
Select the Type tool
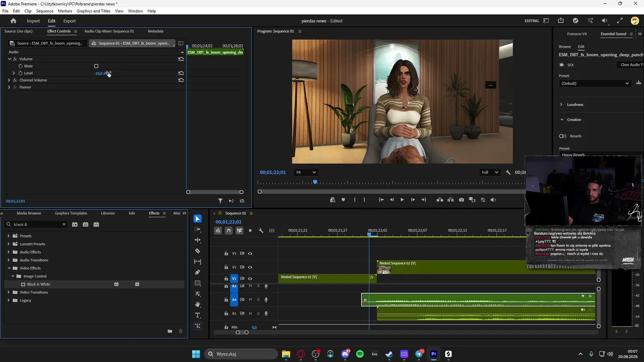pyautogui.click(x=197, y=315)
